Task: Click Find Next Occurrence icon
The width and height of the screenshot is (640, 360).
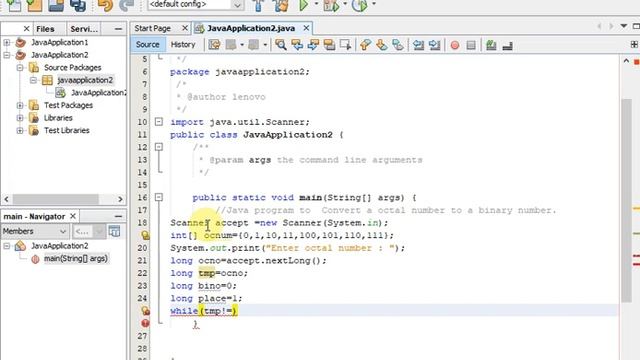Action: coord(313,45)
